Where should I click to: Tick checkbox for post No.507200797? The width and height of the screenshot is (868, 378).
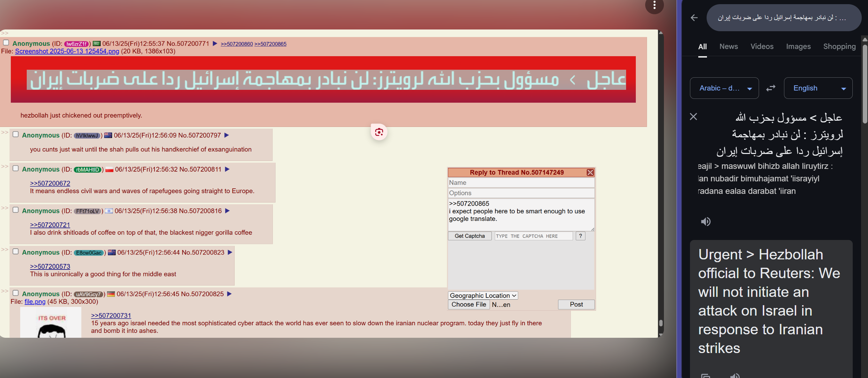[x=16, y=134]
